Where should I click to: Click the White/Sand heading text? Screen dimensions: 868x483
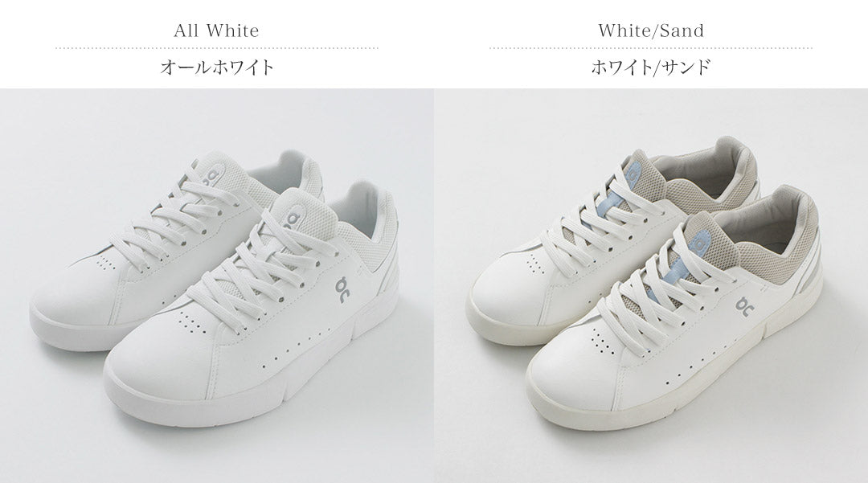651,31
